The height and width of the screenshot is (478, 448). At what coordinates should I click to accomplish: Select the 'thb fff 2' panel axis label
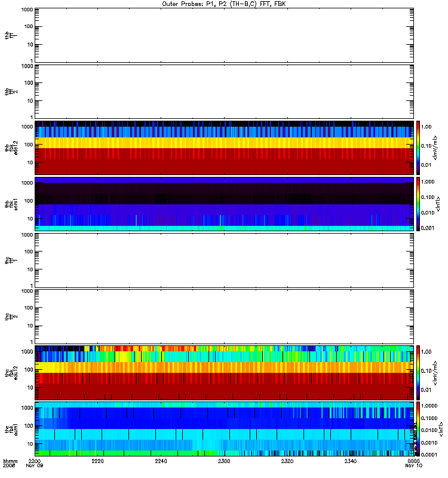pyautogui.click(x=11, y=91)
